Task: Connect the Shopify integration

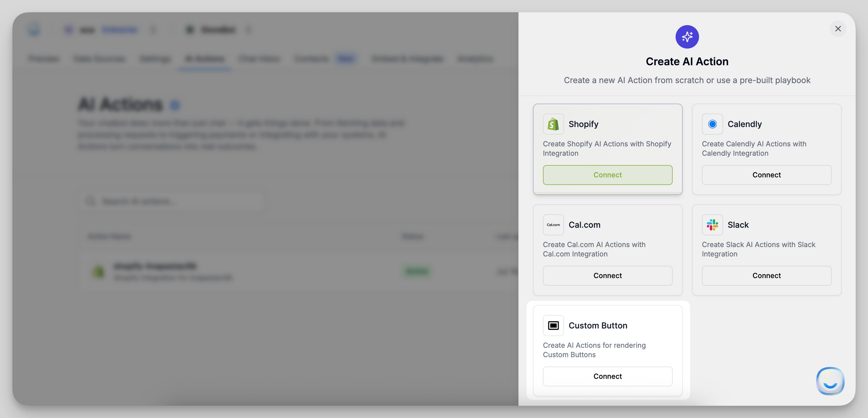Action: click(608, 175)
